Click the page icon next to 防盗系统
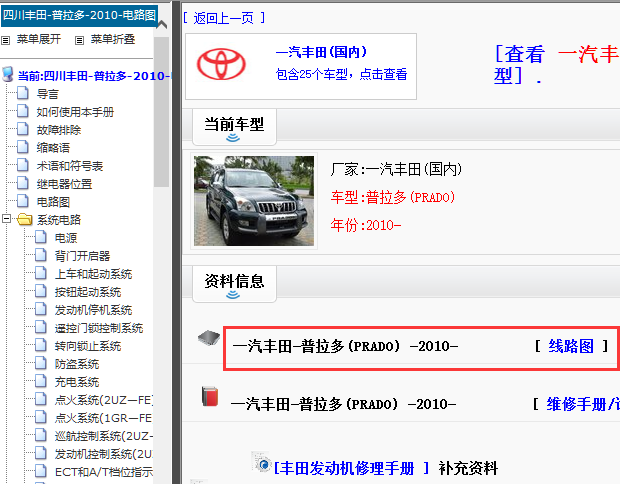Screen dimensions: 620x484 click(41, 363)
